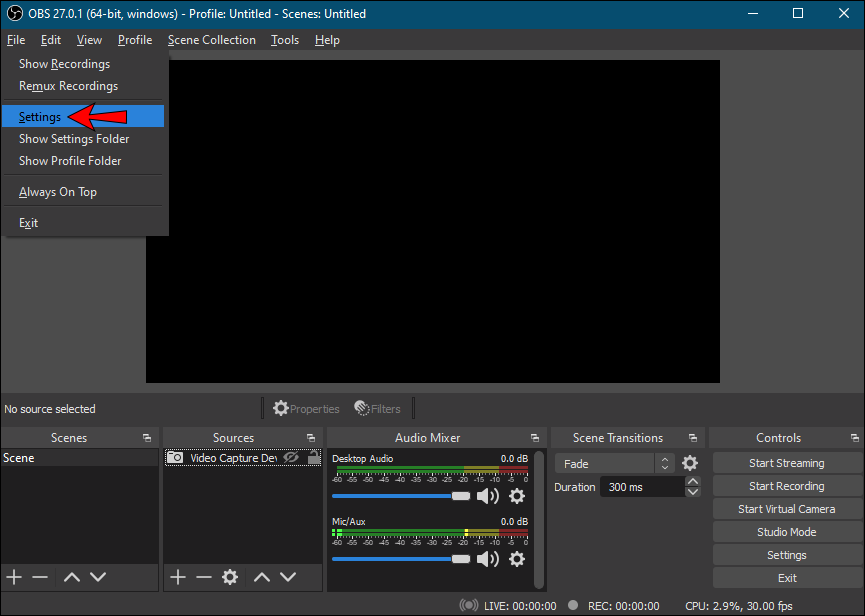Open source properties gear in Sources panel

coord(230,577)
